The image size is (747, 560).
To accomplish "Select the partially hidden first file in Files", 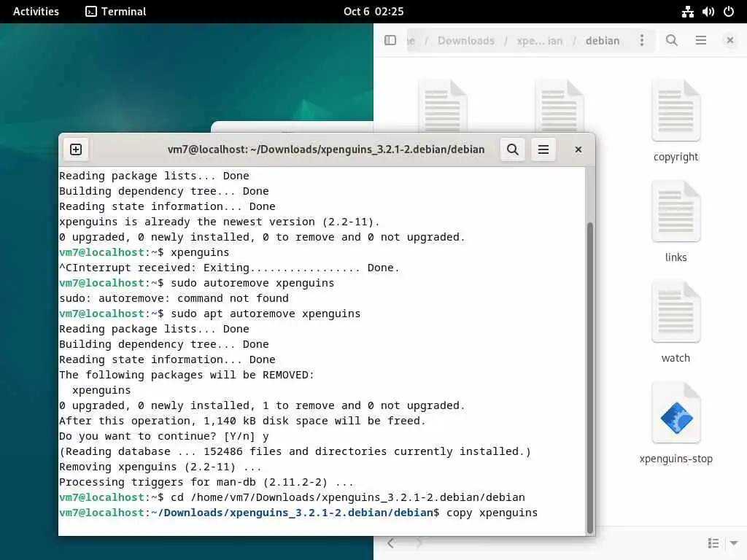I will click(x=443, y=106).
